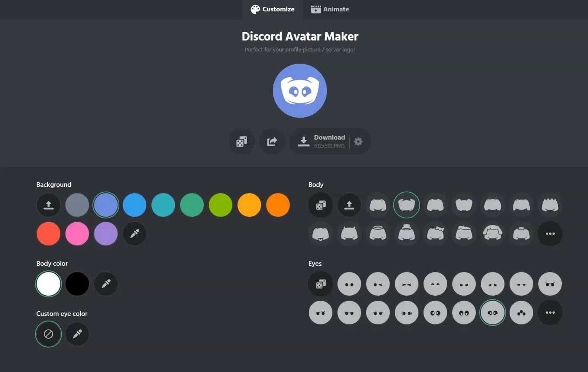Choose the body with small cap
Image resolution: width=588 pixels, height=372 pixels.
(521, 234)
